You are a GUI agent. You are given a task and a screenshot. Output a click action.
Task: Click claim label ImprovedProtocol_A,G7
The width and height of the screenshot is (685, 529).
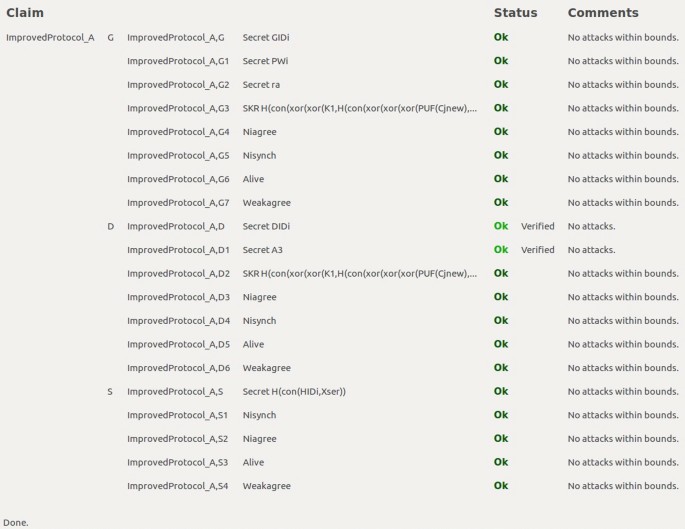[178, 203]
